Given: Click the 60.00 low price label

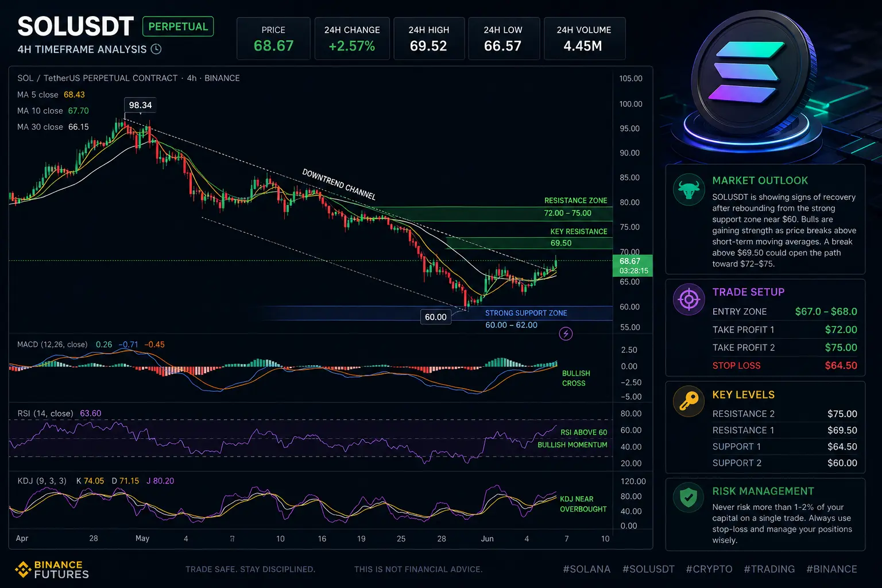Looking at the screenshot, I should (x=436, y=317).
